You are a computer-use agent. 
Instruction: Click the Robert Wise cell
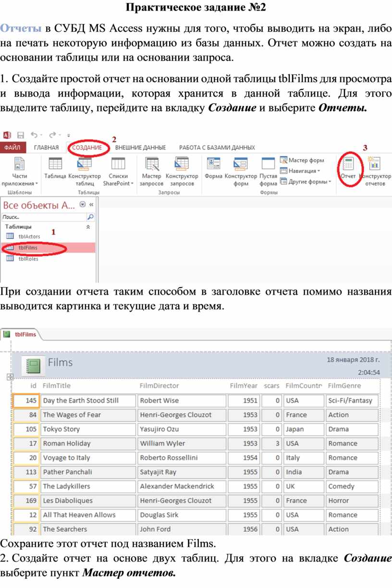coord(182,400)
